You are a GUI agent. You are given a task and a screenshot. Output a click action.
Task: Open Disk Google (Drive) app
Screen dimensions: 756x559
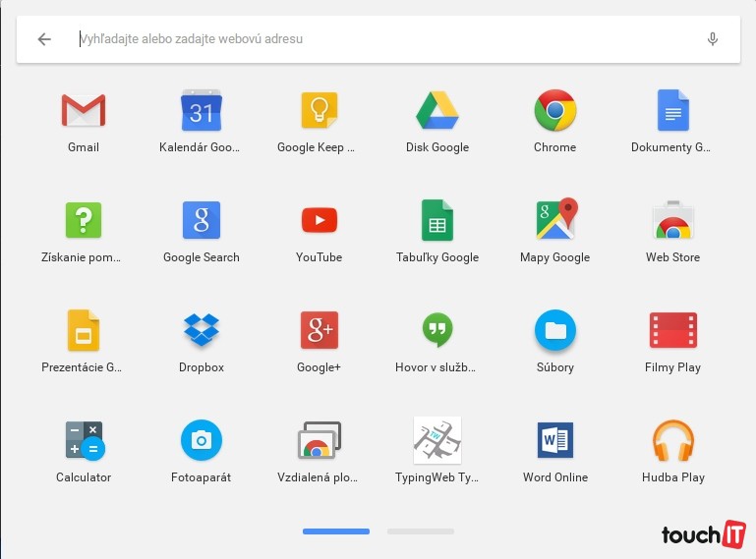(437, 111)
